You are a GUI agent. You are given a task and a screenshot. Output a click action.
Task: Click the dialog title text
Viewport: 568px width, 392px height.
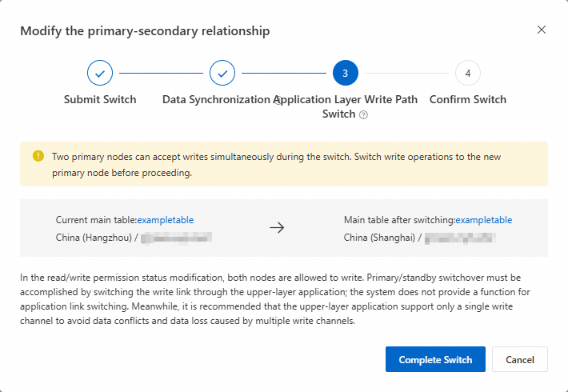[x=145, y=31]
